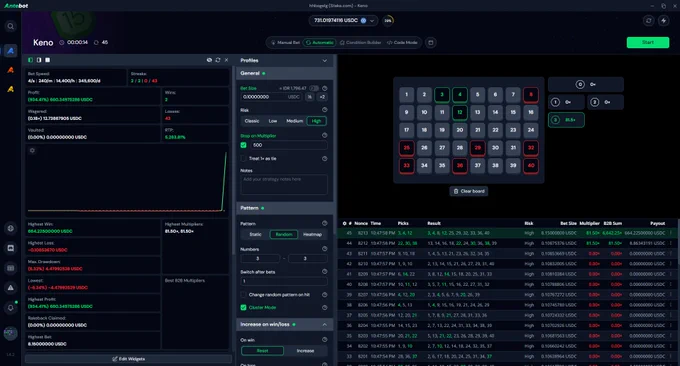
Task: Click the Edit Widgets button
Action: [128, 359]
